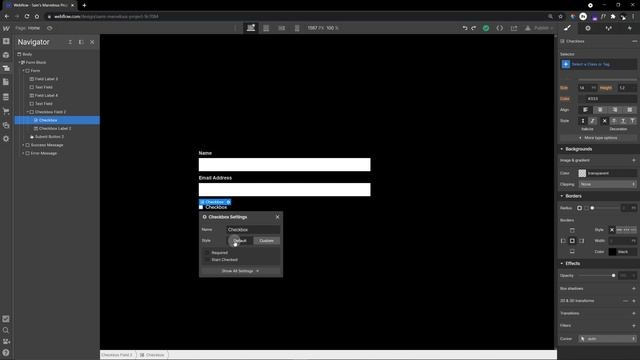Click the form checkbox on the canvas
The image size is (640, 360).
[201, 207]
